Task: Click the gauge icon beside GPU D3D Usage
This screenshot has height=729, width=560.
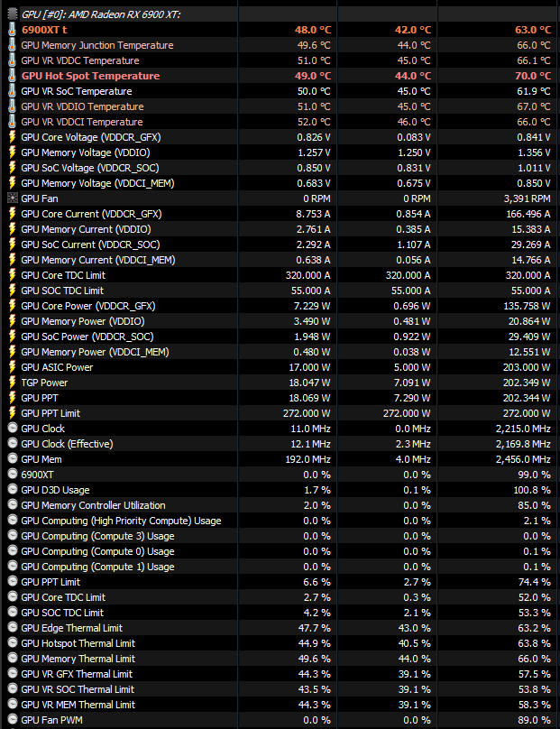Action: coord(13,490)
